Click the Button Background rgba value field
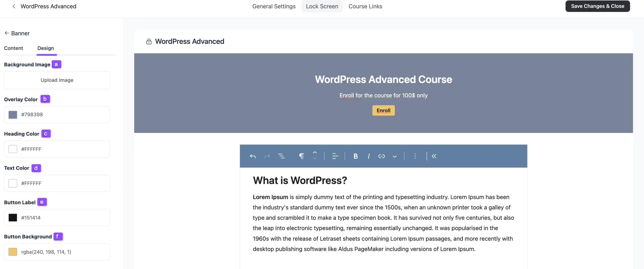 57,252
